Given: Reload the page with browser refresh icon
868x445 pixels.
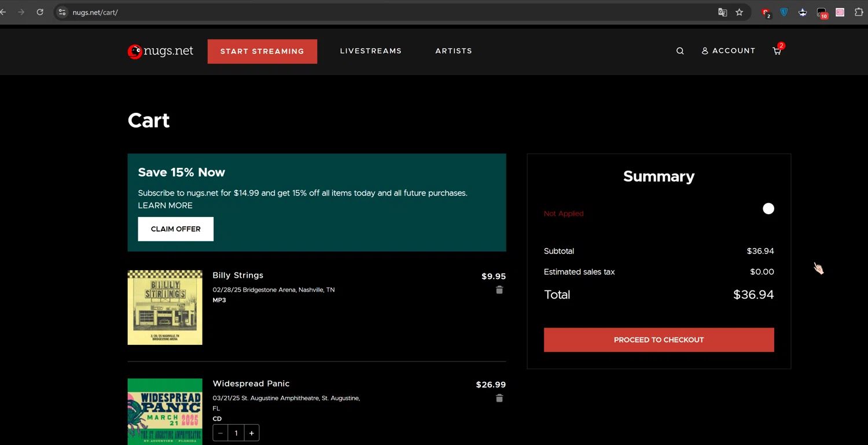Looking at the screenshot, I should [x=40, y=12].
